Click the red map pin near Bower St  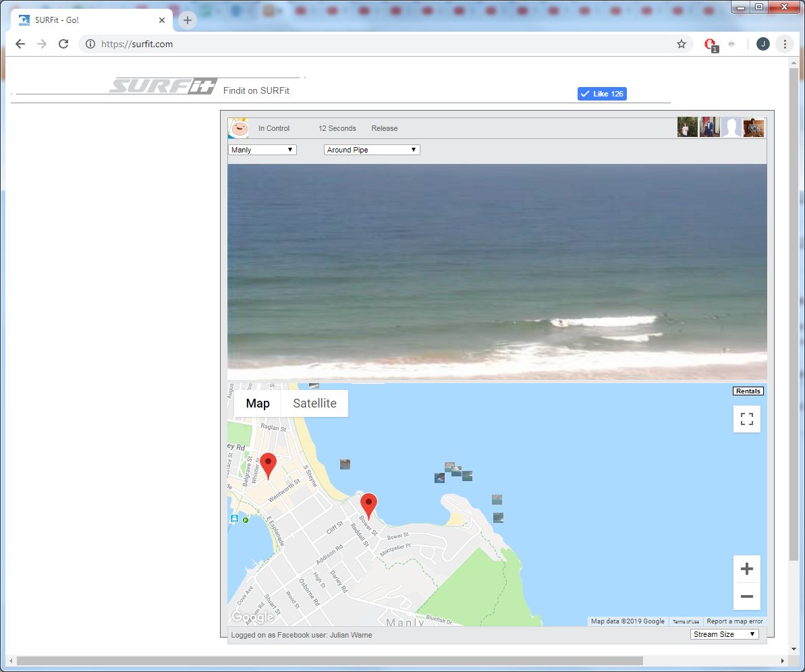(x=368, y=507)
